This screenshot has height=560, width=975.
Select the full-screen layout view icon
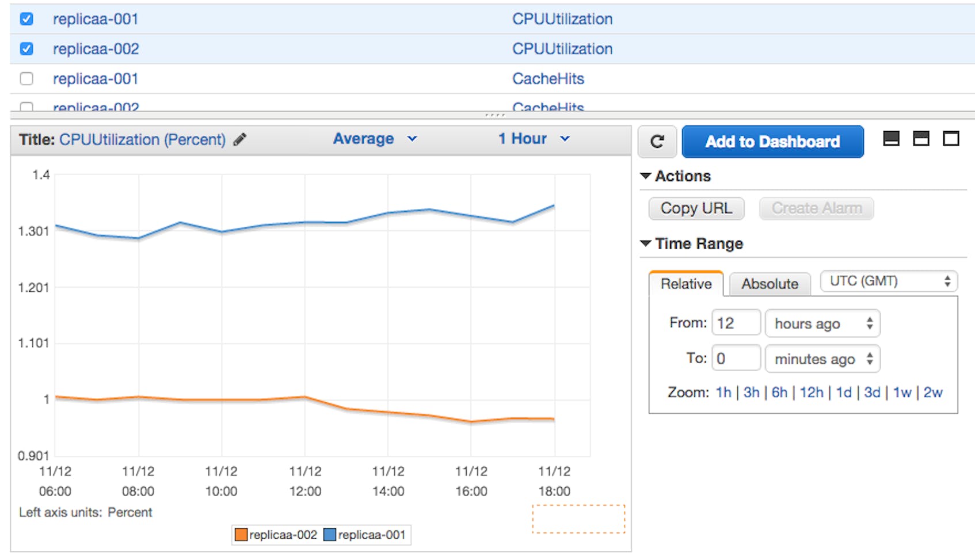pos(951,139)
